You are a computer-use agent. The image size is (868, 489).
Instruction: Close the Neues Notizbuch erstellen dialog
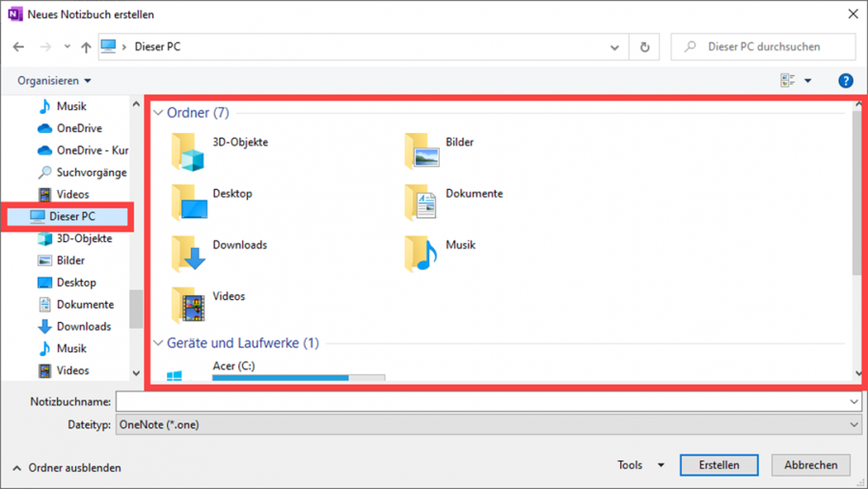854,14
